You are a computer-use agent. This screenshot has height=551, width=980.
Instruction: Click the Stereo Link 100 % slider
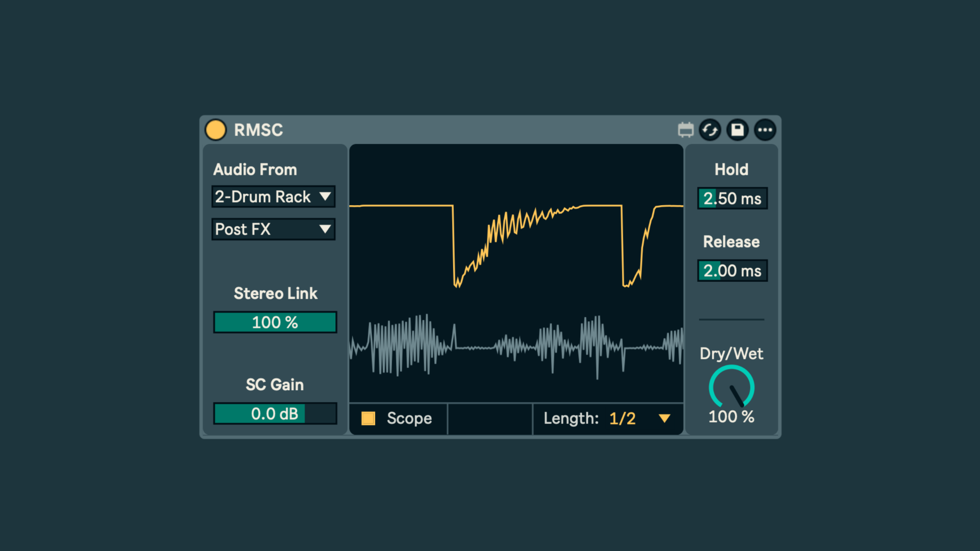click(x=275, y=322)
